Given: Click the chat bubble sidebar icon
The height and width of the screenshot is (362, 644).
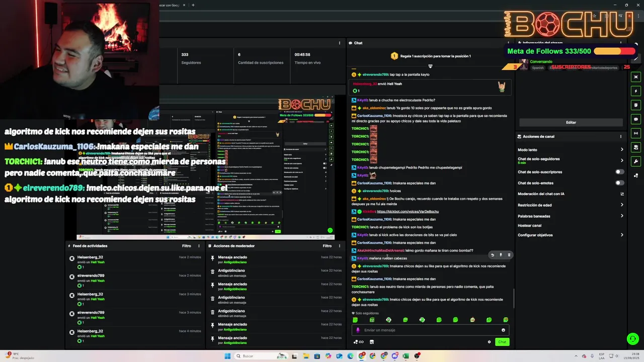Looking at the screenshot, I should [636, 119].
